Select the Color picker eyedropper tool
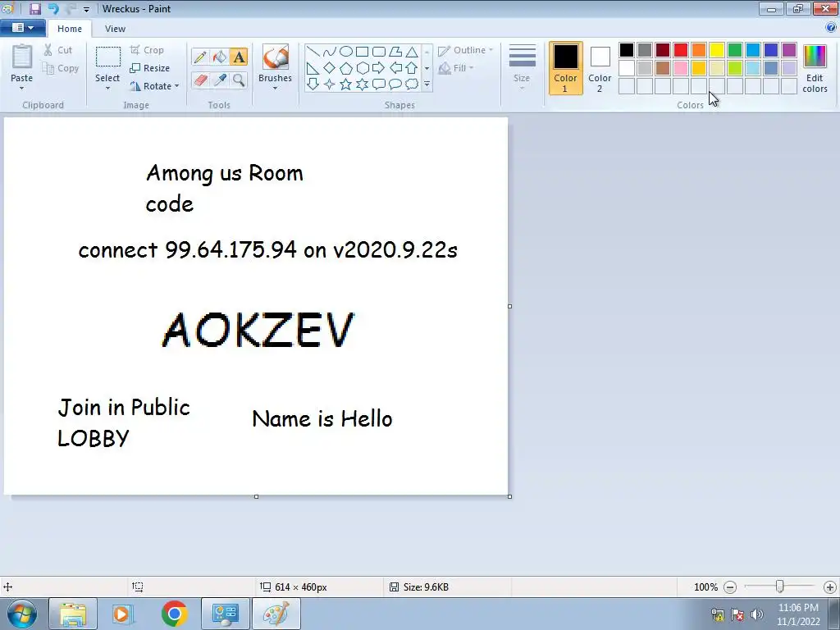 coord(219,80)
